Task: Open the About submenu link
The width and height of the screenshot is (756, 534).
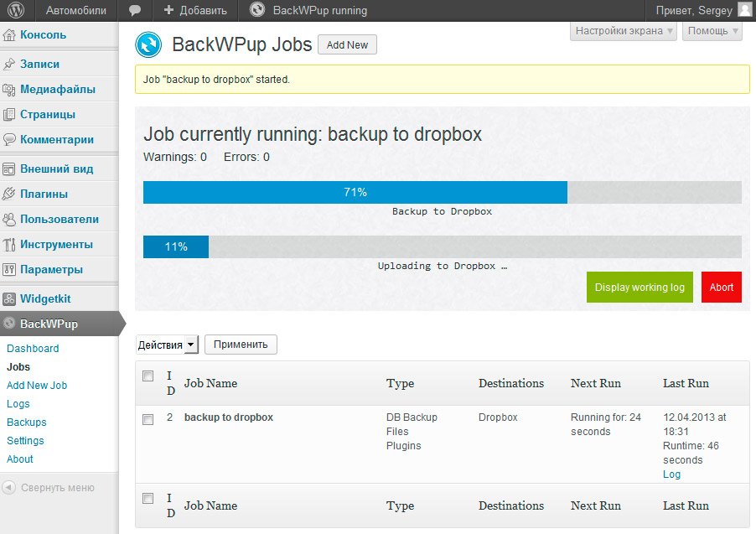Action: click(20, 459)
